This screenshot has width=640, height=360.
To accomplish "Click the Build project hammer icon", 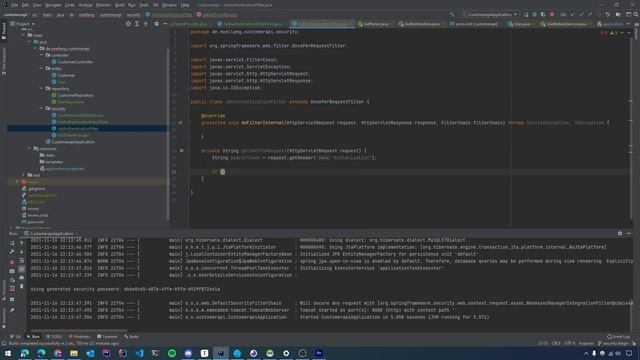I will (x=452, y=14).
